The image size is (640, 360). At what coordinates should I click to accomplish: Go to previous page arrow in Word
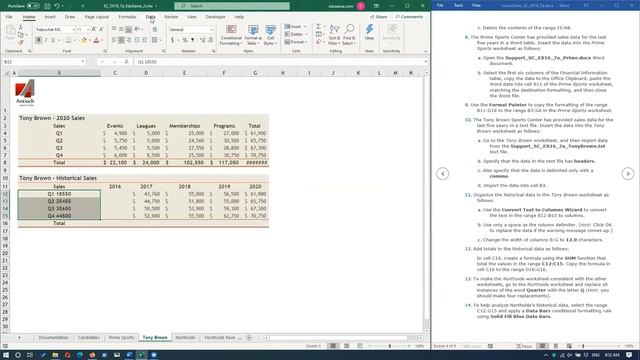[x=442, y=173]
